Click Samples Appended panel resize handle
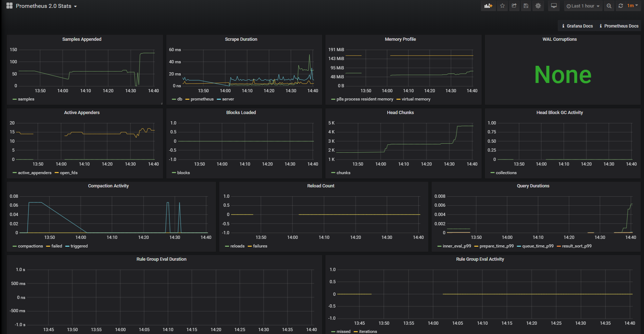Viewport: 644px width, 334px height. (x=162, y=103)
